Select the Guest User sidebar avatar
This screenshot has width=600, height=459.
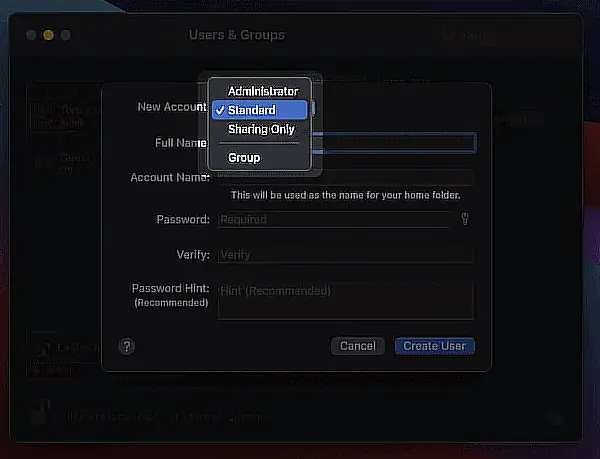pos(44,163)
